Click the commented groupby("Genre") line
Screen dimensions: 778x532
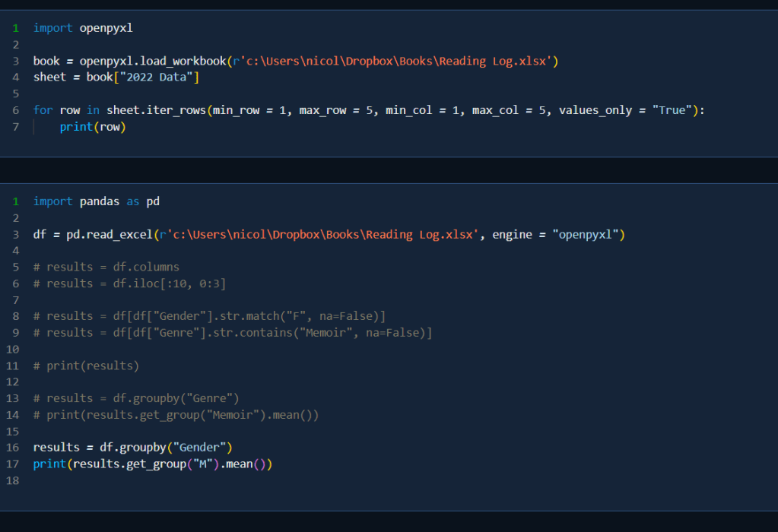click(x=136, y=398)
